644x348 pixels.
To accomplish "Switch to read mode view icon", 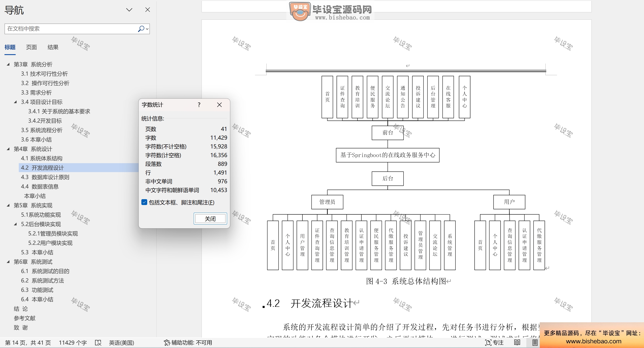I will coord(517,342).
